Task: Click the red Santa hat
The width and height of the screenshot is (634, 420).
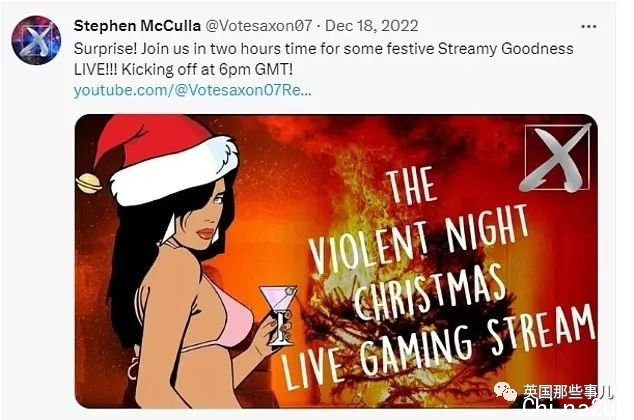Action: (165, 160)
